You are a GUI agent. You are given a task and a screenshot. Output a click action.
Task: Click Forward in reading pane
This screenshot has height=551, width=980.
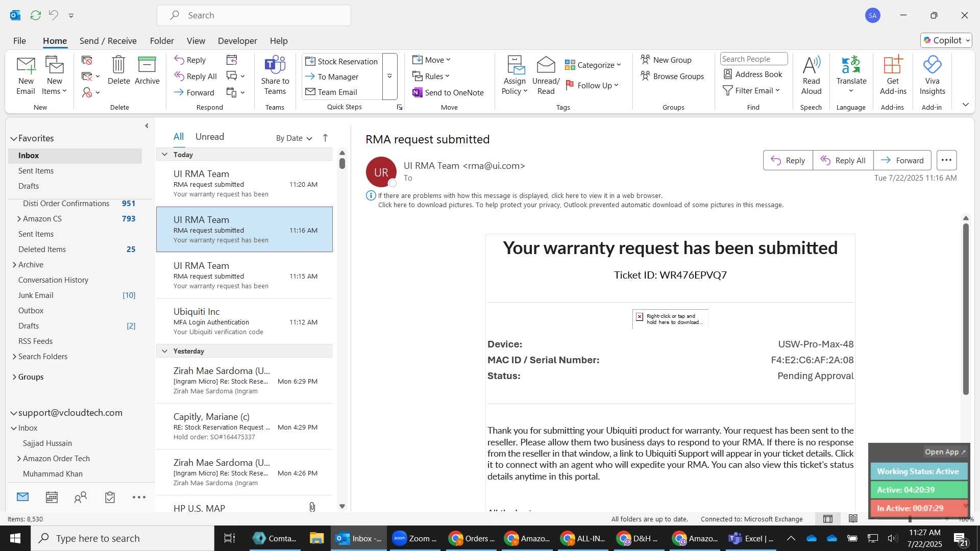(x=902, y=160)
